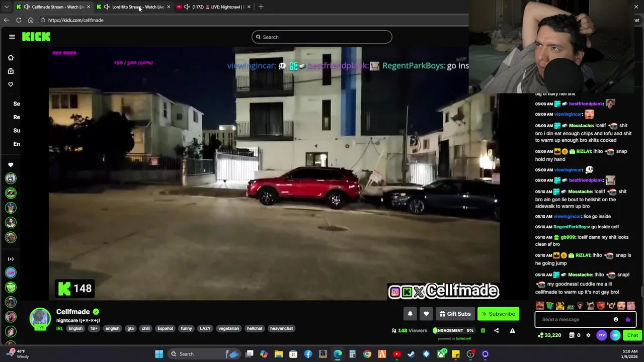This screenshot has width=644, height=362.
Task: Toggle mute on the Nightcrawl YouTube tab
Action: click(187, 7)
